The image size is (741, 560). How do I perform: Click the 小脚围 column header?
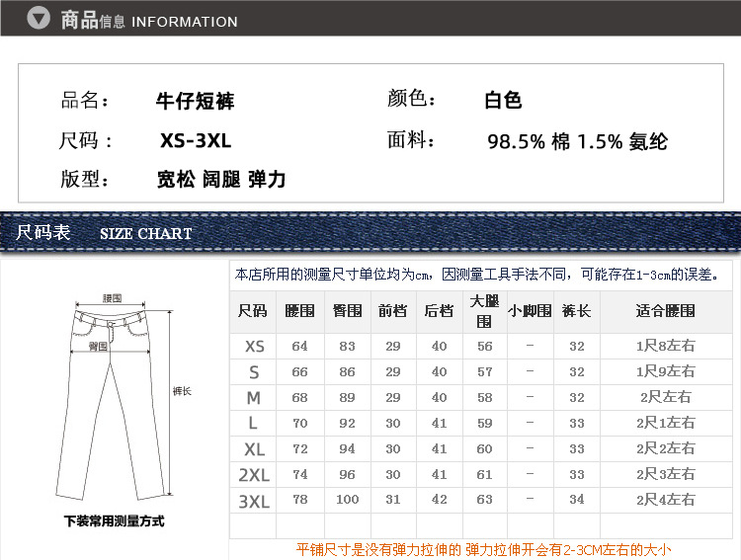point(530,311)
